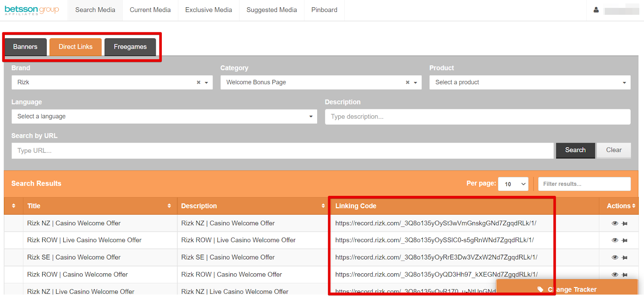Sort results by the Title column arrows

click(x=169, y=206)
